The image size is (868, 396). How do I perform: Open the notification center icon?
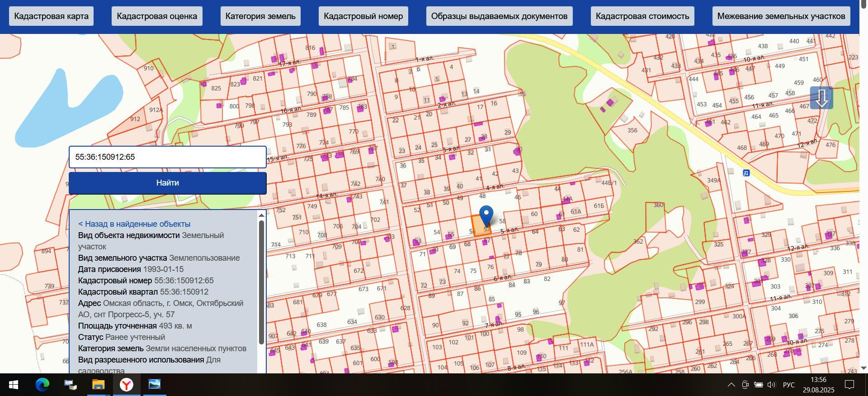849,385
